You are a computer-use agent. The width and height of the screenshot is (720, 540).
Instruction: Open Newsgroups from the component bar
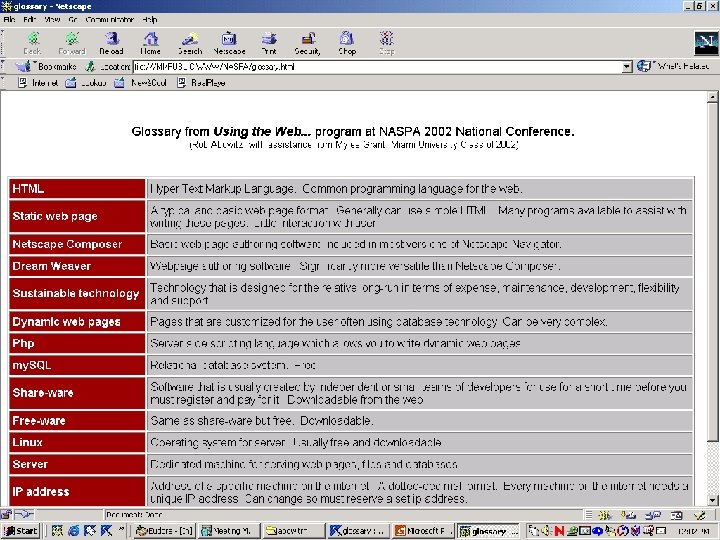652,515
